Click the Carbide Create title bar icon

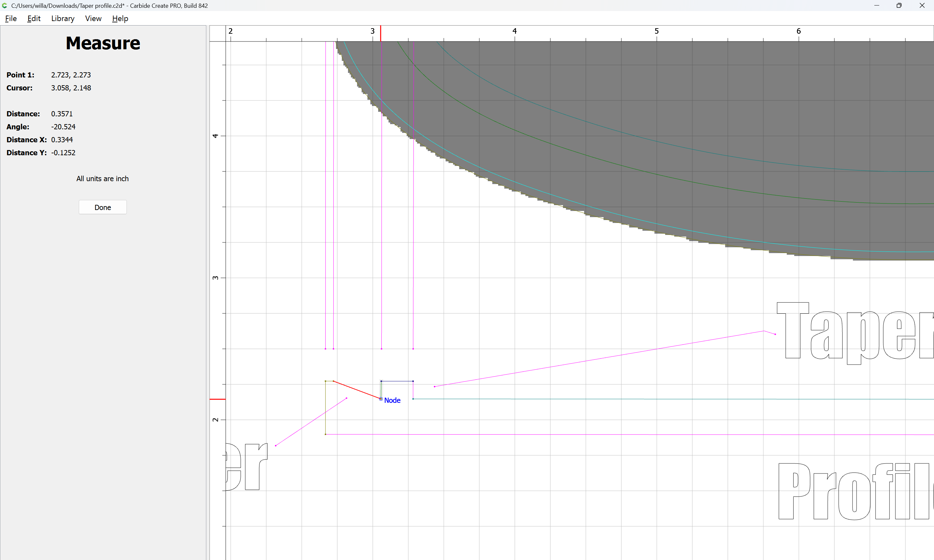(5, 6)
